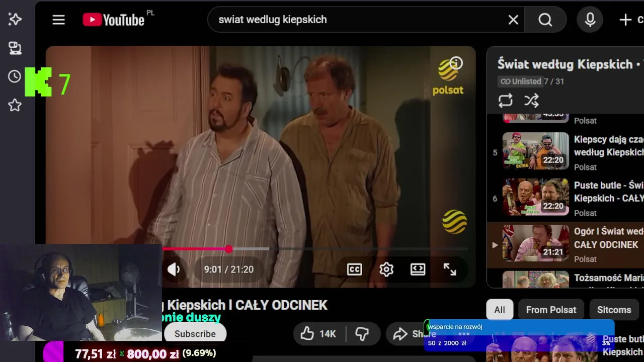Open the bookmarks star sidebar icon
Image resolution: width=644 pixels, height=362 pixels.
[x=15, y=105]
